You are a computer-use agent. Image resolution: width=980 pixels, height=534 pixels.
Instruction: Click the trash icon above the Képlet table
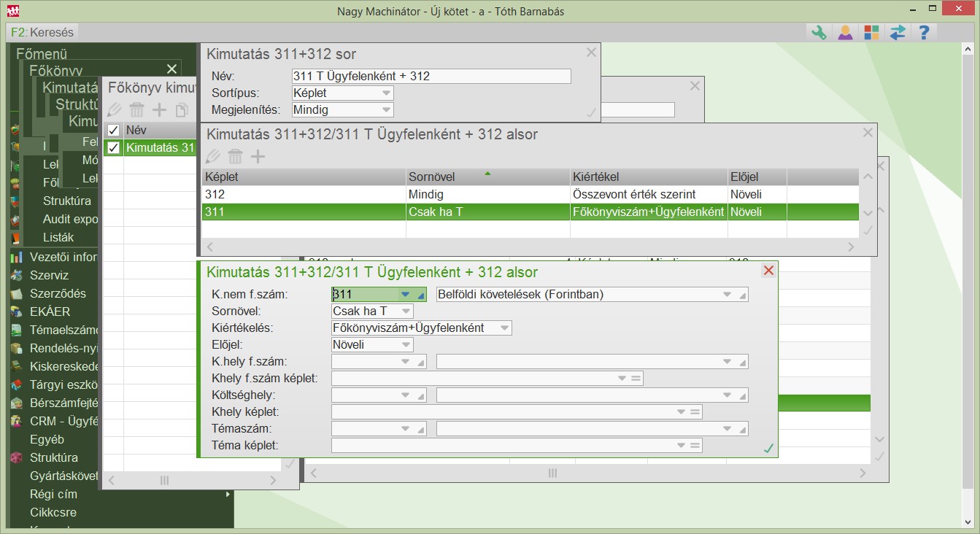(235, 156)
